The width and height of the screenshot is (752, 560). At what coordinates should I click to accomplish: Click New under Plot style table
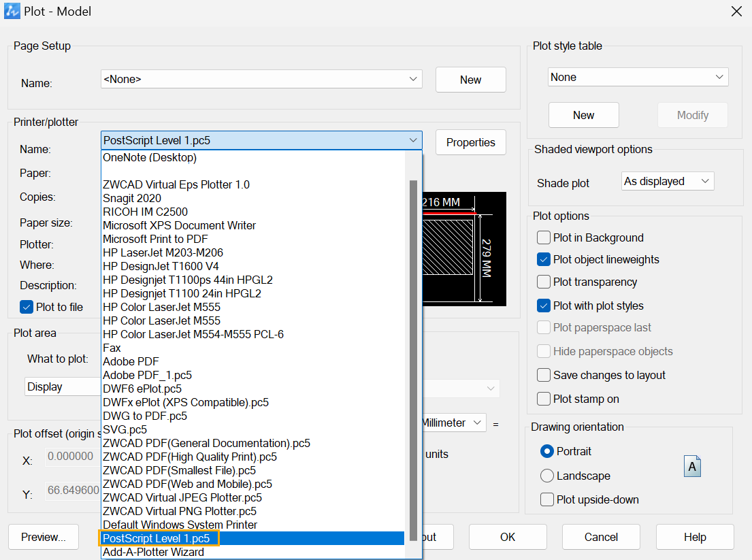(584, 115)
